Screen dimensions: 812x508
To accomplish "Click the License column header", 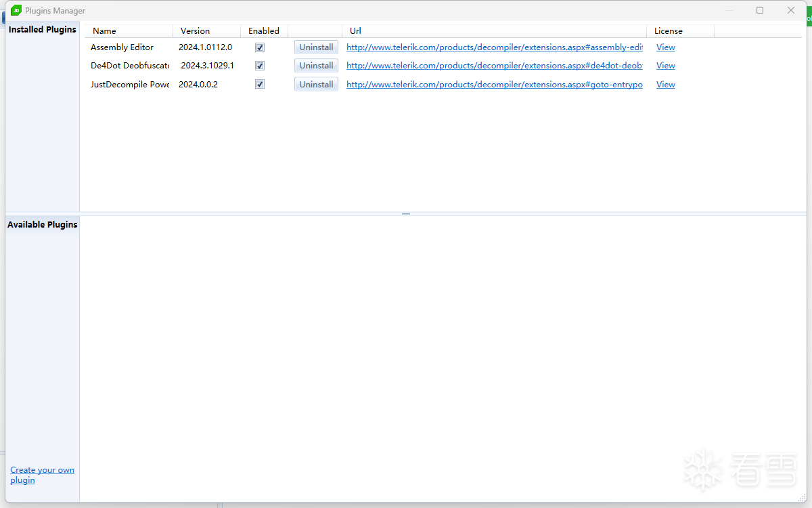I will pyautogui.click(x=680, y=31).
